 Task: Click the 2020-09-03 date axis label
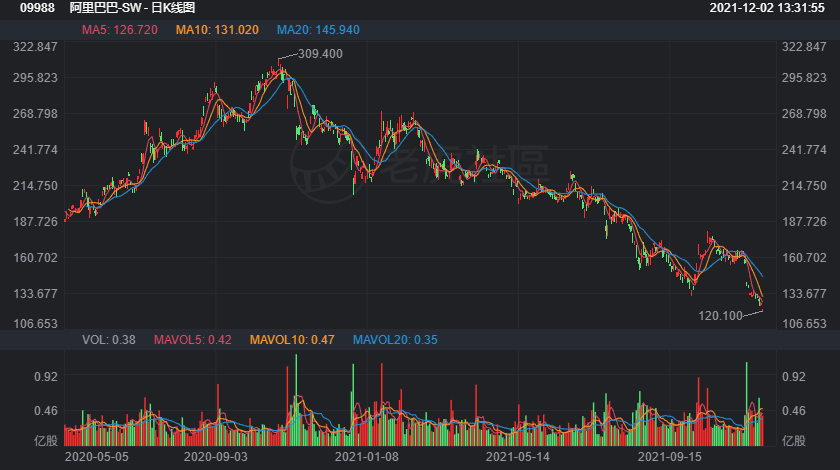coord(216,457)
